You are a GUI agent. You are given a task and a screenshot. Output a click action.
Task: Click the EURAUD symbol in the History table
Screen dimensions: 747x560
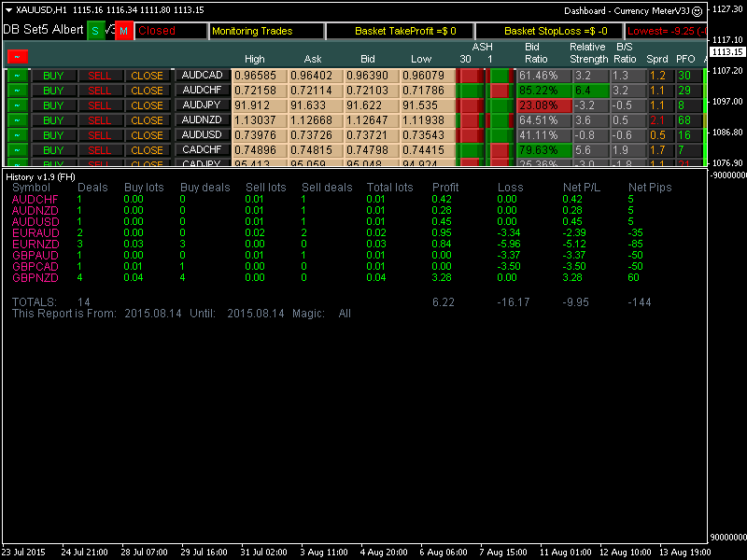[35, 232]
